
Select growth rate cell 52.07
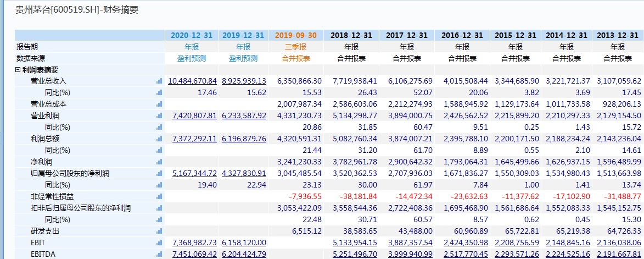(x=423, y=93)
